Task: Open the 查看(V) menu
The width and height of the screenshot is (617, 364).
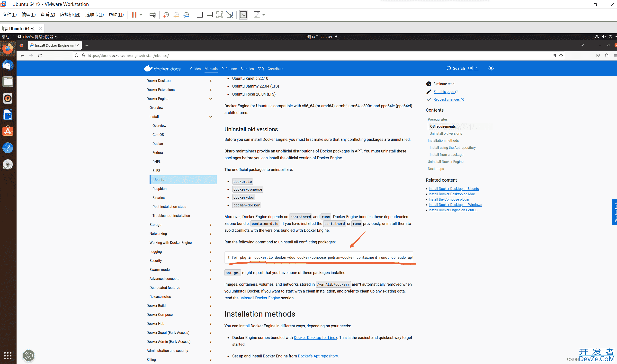Action: [48, 15]
